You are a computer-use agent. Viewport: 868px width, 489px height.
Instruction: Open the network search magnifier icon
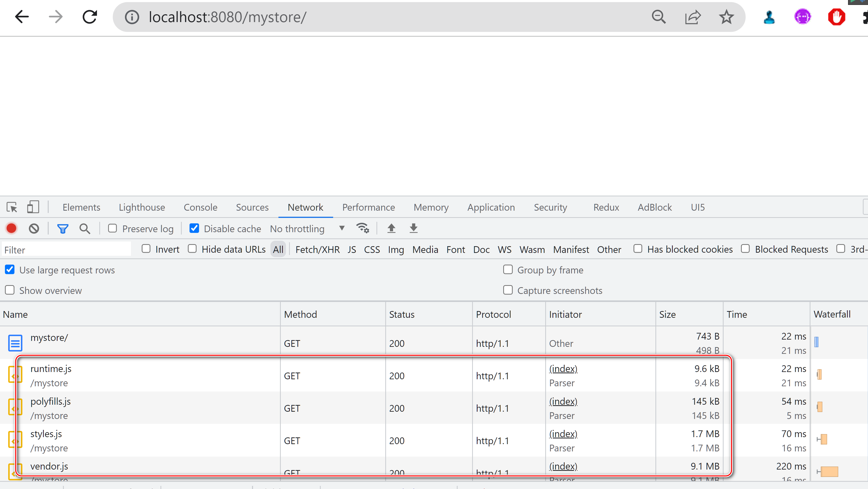click(85, 229)
